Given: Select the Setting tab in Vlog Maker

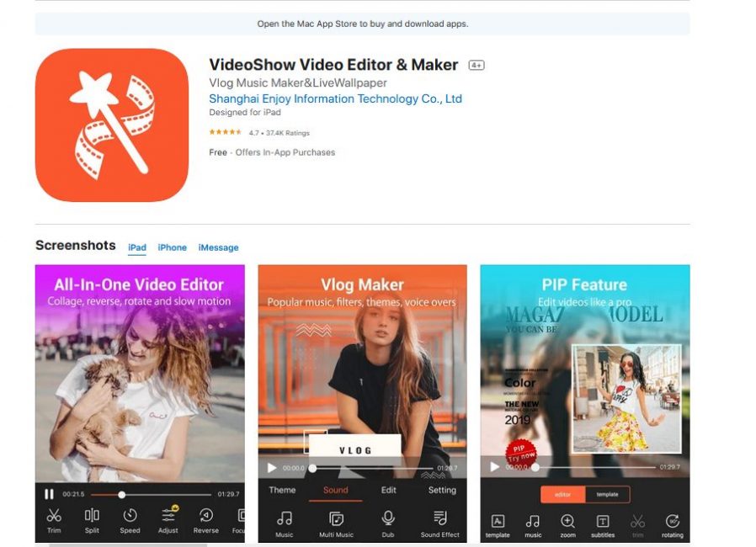Looking at the screenshot, I should coord(442,490).
